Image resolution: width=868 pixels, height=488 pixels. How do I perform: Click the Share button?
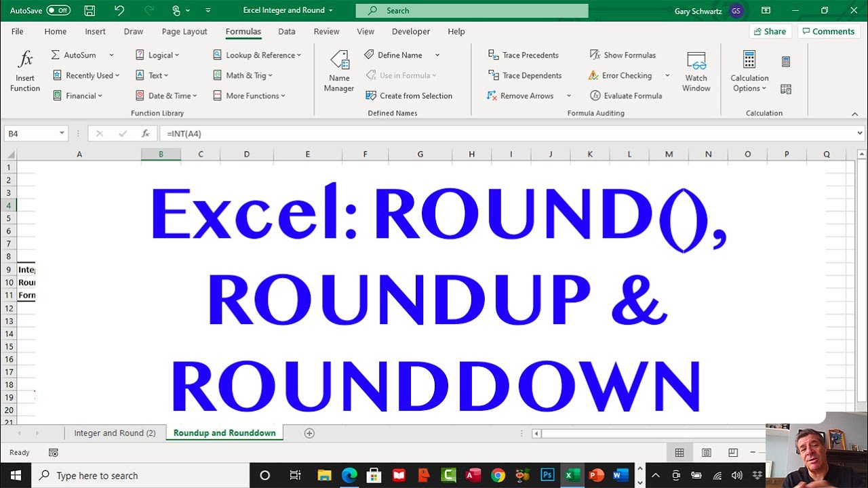(770, 31)
